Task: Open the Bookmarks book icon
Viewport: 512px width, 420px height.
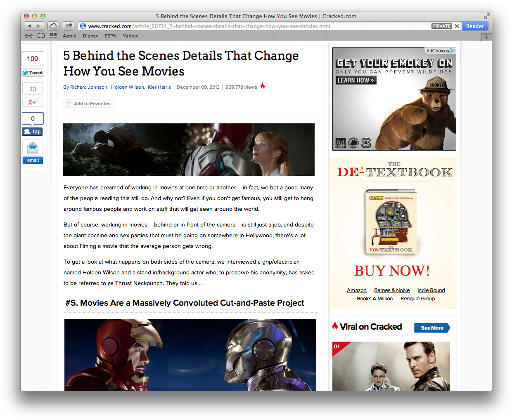Action: click(x=41, y=36)
